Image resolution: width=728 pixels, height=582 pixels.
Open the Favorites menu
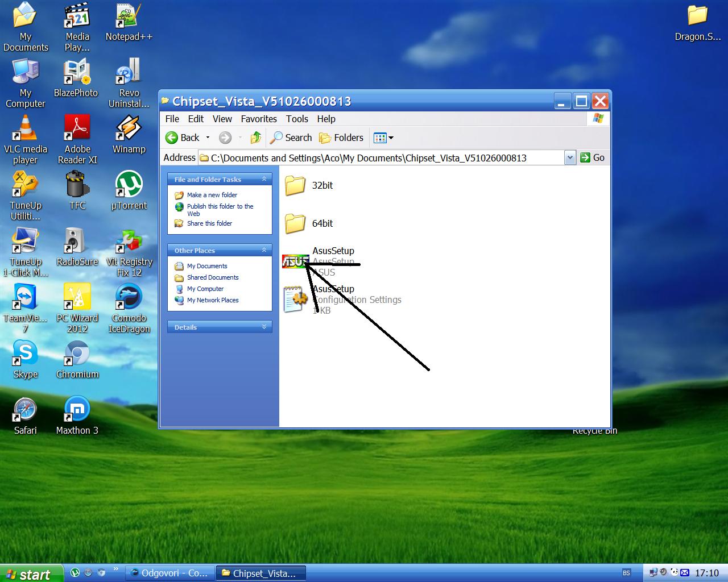[x=259, y=119]
